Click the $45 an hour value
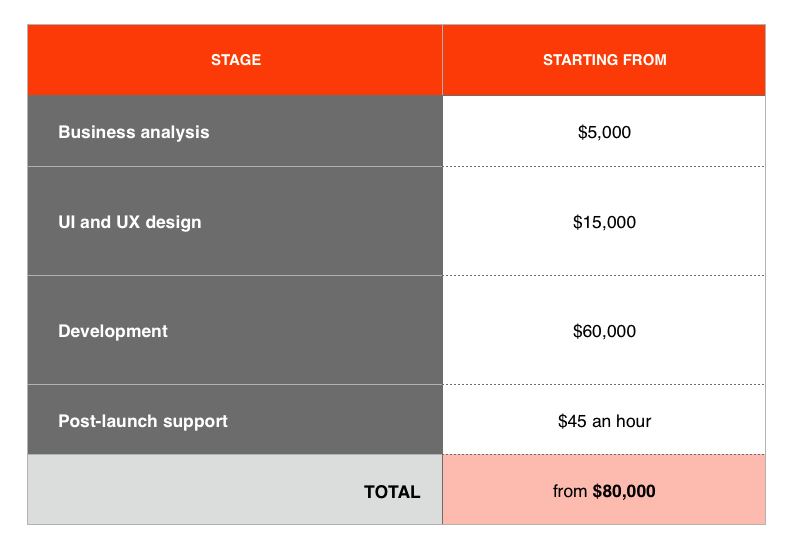This screenshot has width=795, height=552. 604,421
